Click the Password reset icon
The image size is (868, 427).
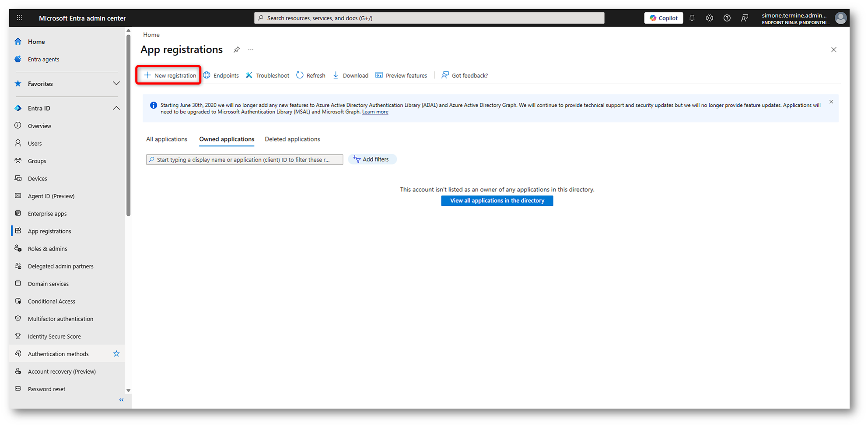(x=18, y=388)
